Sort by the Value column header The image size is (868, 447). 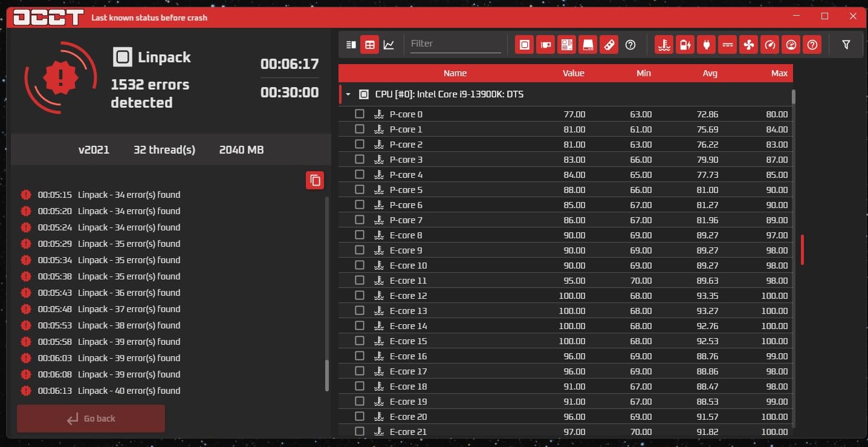(574, 73)
